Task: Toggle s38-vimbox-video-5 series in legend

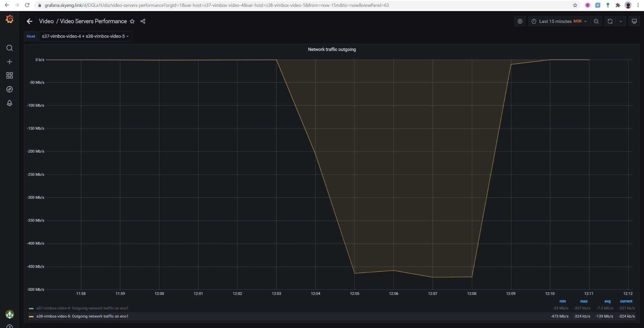Action: click(82, 316)
